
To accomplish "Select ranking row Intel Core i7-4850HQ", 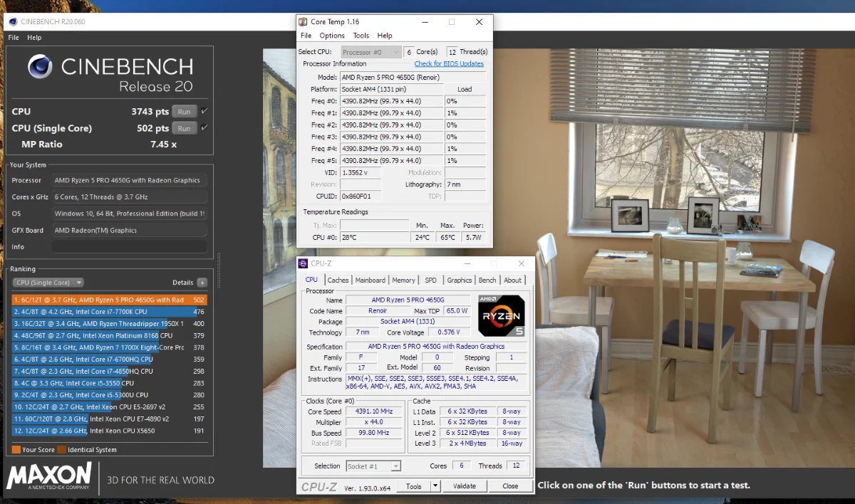I will (x=109, y=371).
